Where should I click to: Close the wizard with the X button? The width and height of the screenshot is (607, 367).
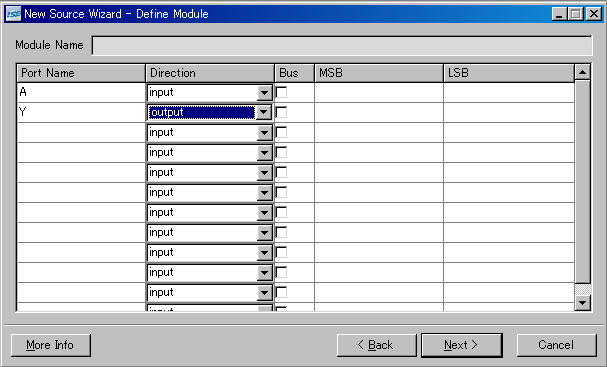pos(593,14)
